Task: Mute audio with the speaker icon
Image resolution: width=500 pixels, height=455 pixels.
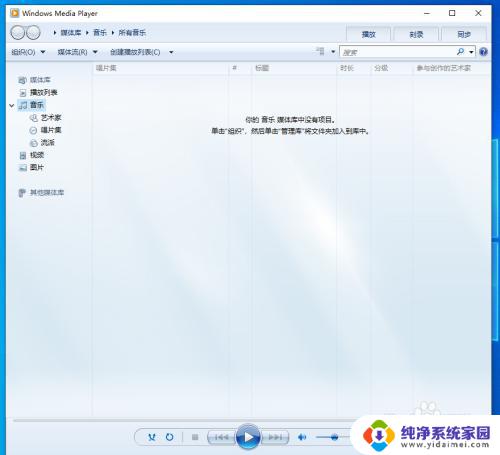Action: click(302, 437)
